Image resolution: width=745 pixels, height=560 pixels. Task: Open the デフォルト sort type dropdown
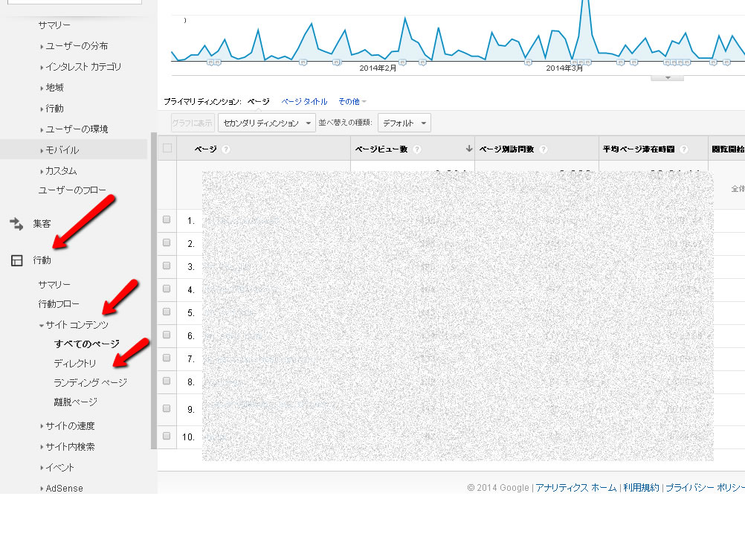pos(404,123)
